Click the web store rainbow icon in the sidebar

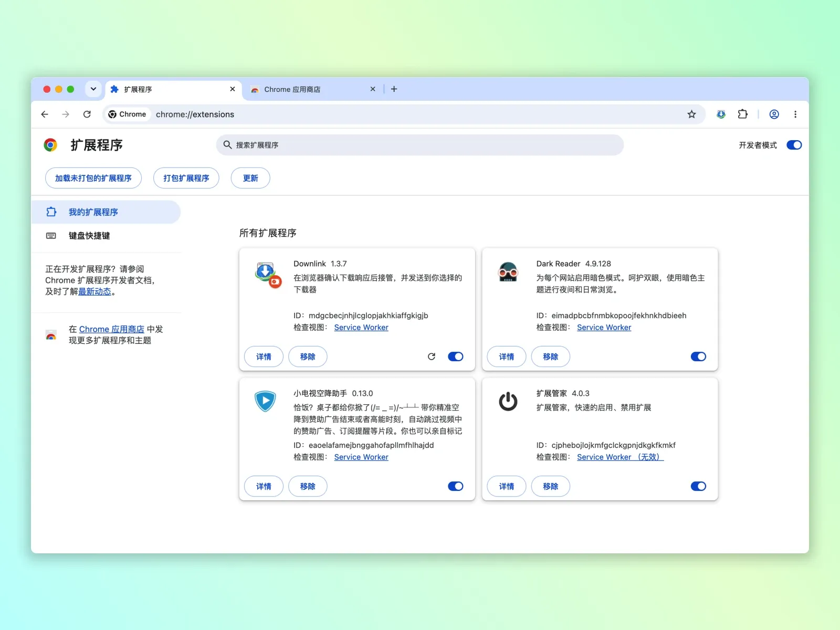51,334
